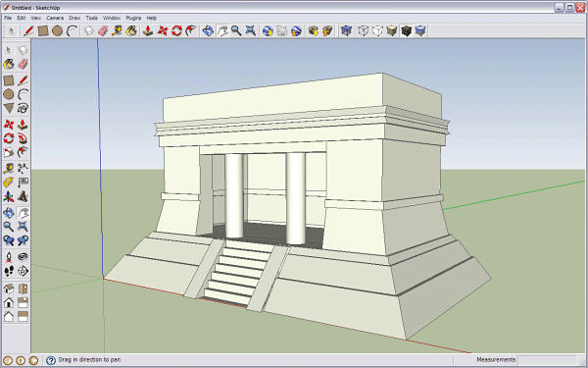588x368 pixels.
Task: Click the Get Models box icon
Action: click(314, 30)
